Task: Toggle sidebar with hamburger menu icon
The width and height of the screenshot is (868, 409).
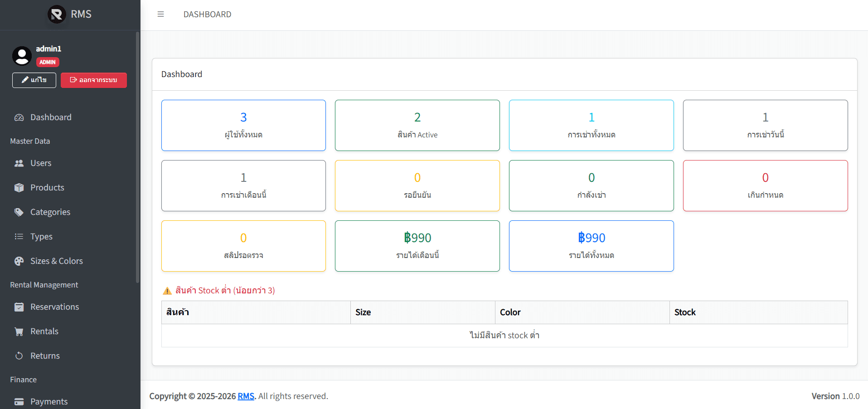Action: 160,14
